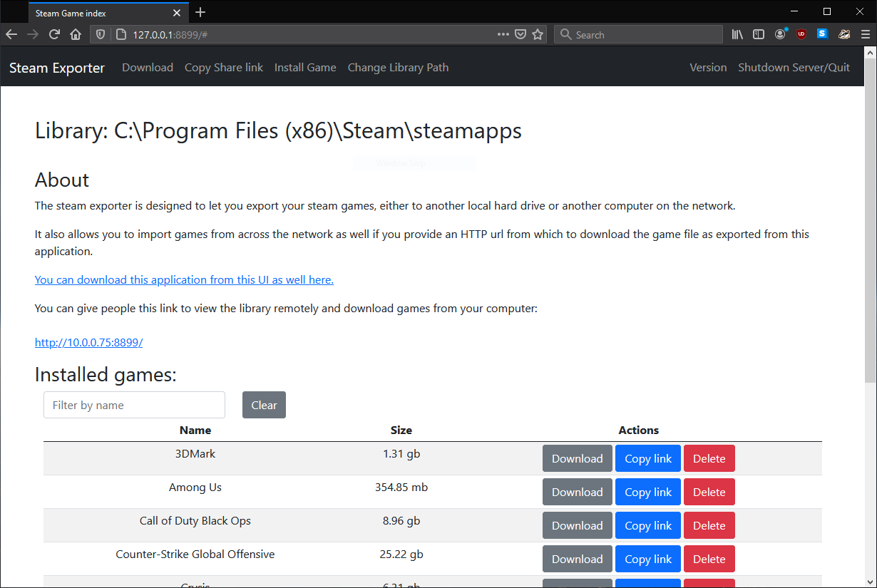The height and width of the screenshot is (588, 877).
Task: Select Change Library Path in navbar
Action: [398, 68]
